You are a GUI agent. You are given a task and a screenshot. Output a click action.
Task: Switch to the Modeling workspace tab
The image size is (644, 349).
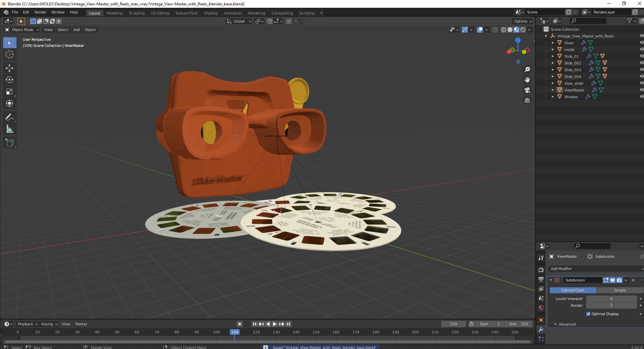tap(114, 13)
